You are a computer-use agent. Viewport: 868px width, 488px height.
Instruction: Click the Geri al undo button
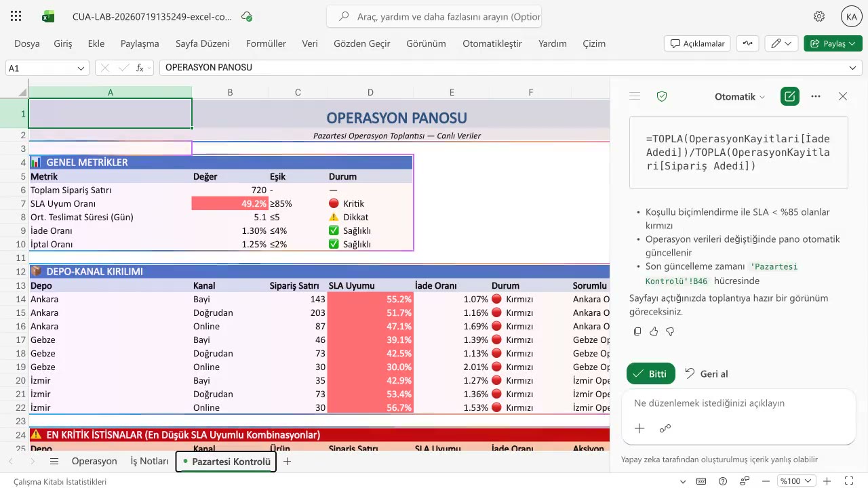pyautogui.click(x=706, y=373)
